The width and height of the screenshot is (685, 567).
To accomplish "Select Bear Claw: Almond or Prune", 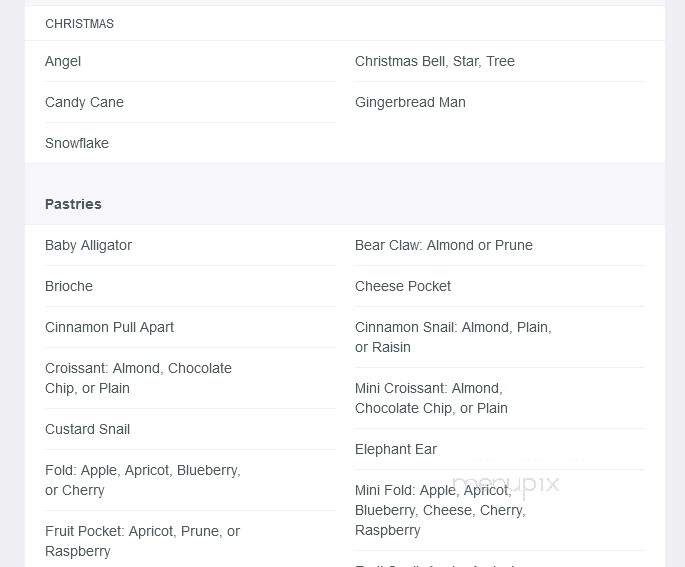I will click(444, 245).
